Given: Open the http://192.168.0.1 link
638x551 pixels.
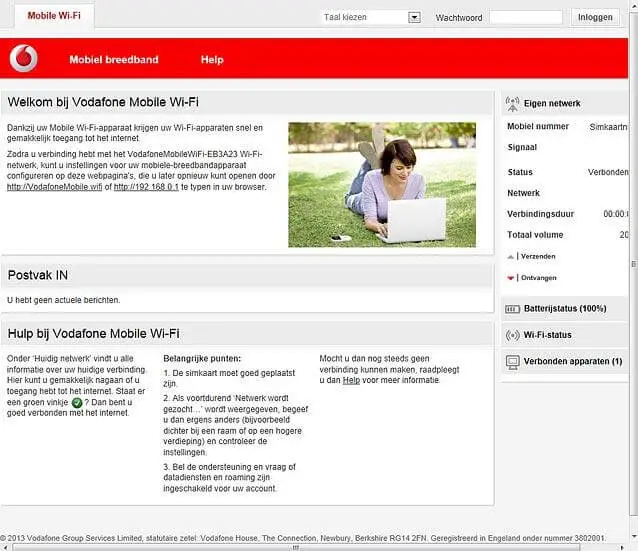Looking at the screenshot, I should click(x=146, y=187).
